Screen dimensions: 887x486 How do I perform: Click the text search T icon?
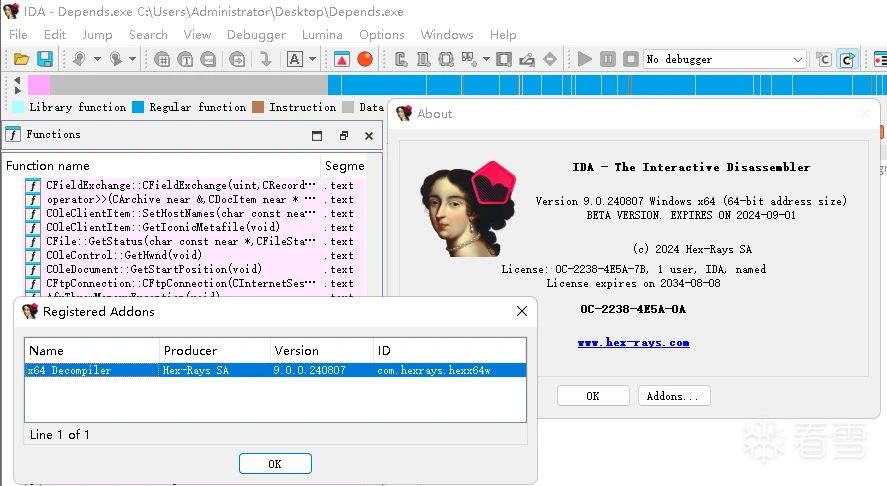pos(185,59)
